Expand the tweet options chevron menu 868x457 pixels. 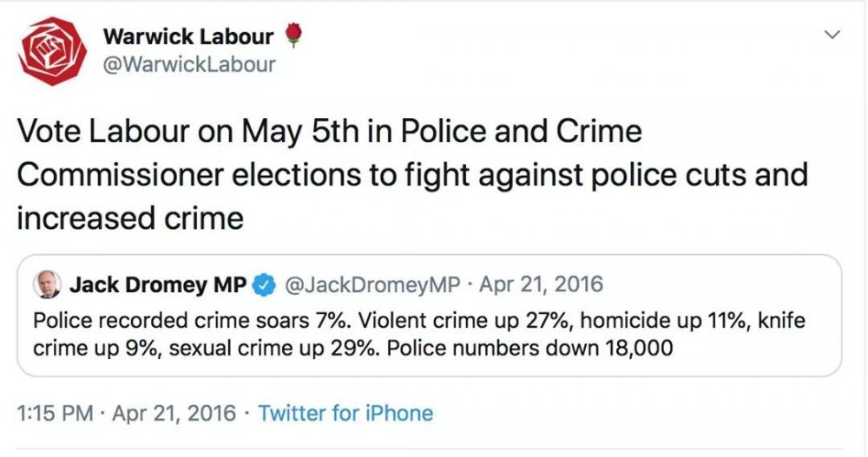click(832, 36)
